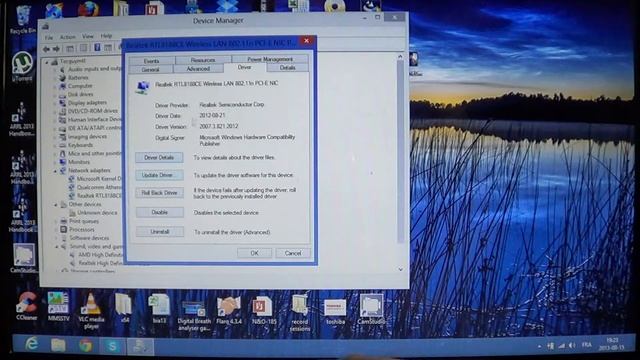Collapse the Network adapters tree node
Screen dimensions: 640x360
tap(56, 171)
